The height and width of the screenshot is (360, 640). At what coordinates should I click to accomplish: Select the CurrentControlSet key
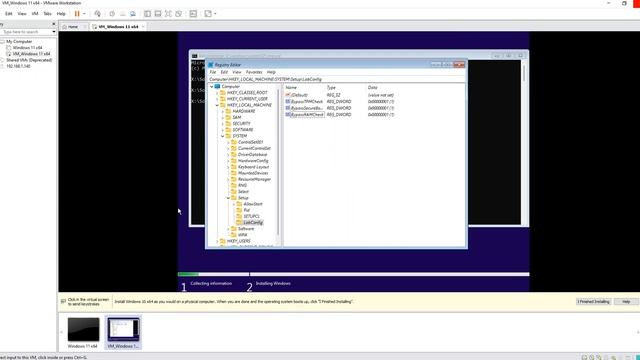254,148
